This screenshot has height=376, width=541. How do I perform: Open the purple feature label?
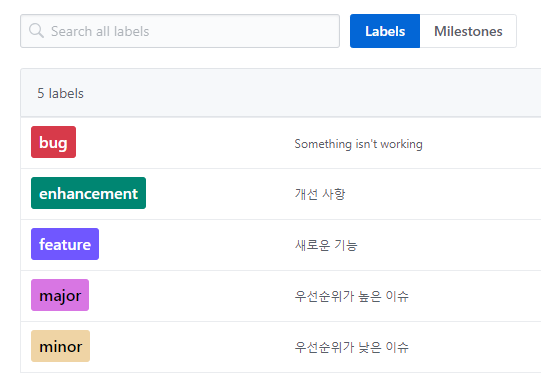tap(65, 244)
